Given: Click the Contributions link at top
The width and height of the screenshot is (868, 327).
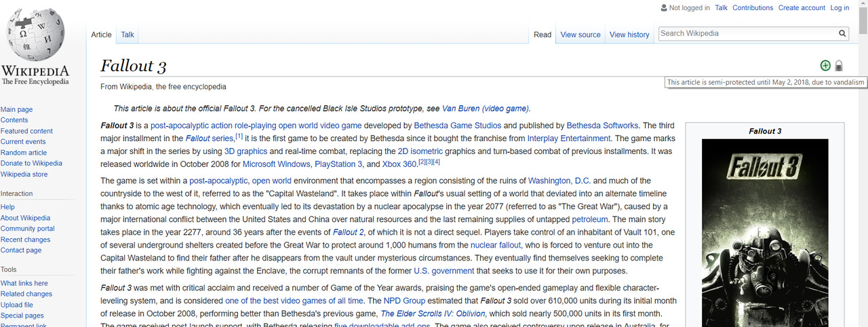Looking at the screenshot, I should point(753,8).
